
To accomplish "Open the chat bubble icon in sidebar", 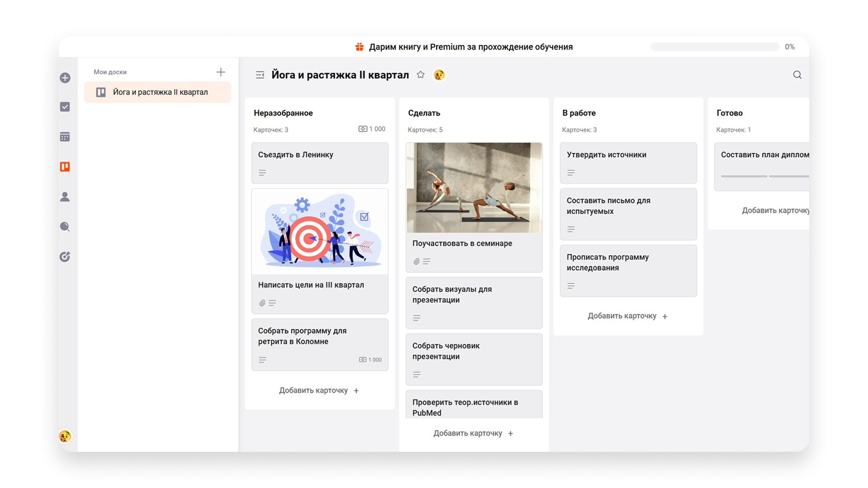I will (65, 227).
